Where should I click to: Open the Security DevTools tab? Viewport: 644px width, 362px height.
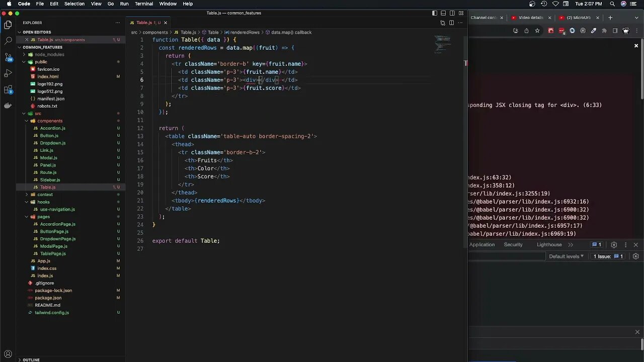[x=513, y=245]
